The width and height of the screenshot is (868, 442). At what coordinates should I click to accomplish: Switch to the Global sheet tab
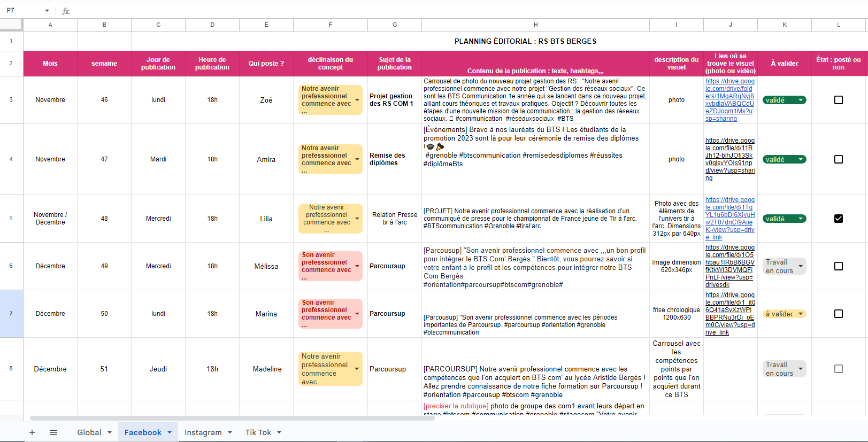click(x=89, y=432)
